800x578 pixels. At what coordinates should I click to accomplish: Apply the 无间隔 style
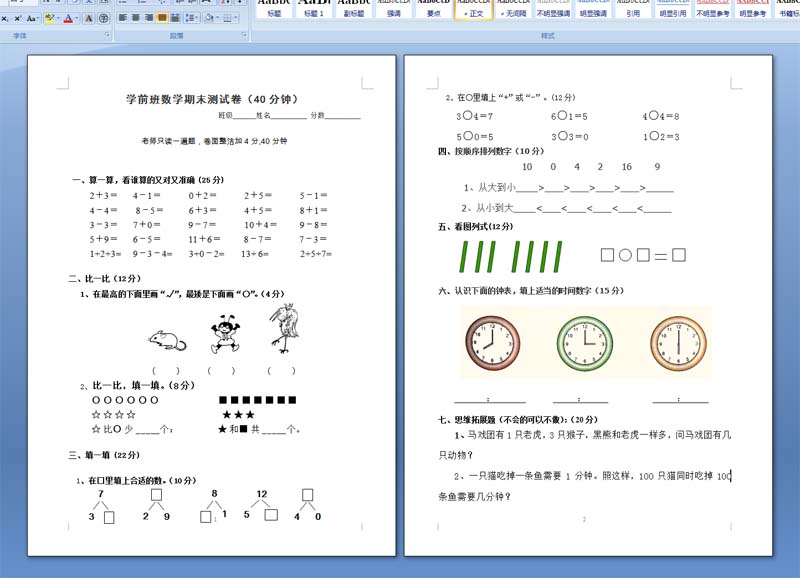point(513,9)
